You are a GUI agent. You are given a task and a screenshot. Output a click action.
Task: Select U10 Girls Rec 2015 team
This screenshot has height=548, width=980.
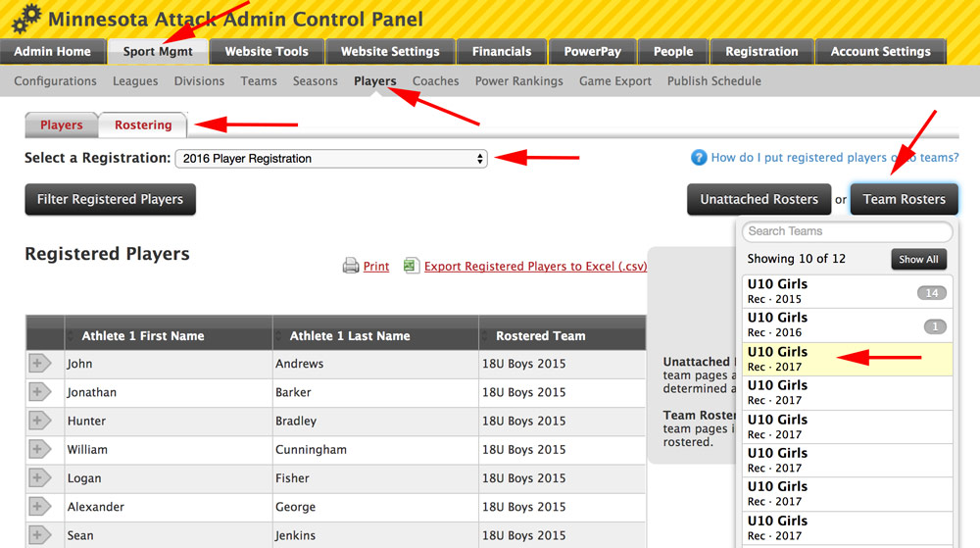[x=848, y=291]
